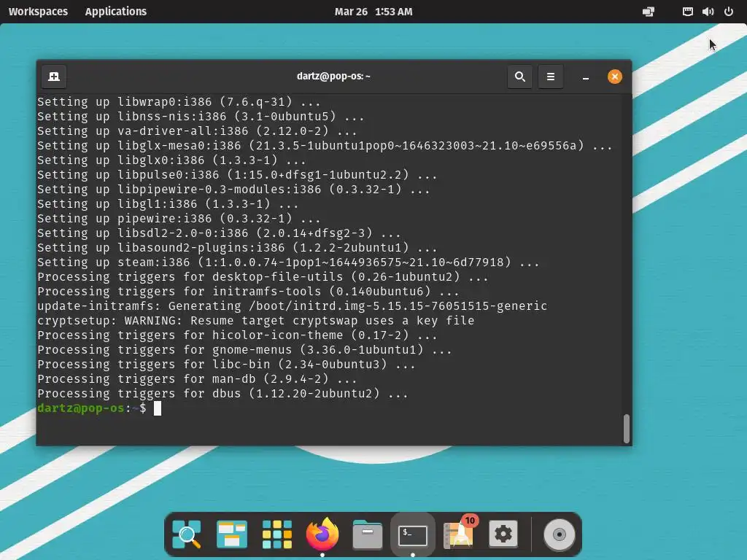This screenshot has width=747, height=560.
Task: Minimize the terminal window
Action: (586, 77)
